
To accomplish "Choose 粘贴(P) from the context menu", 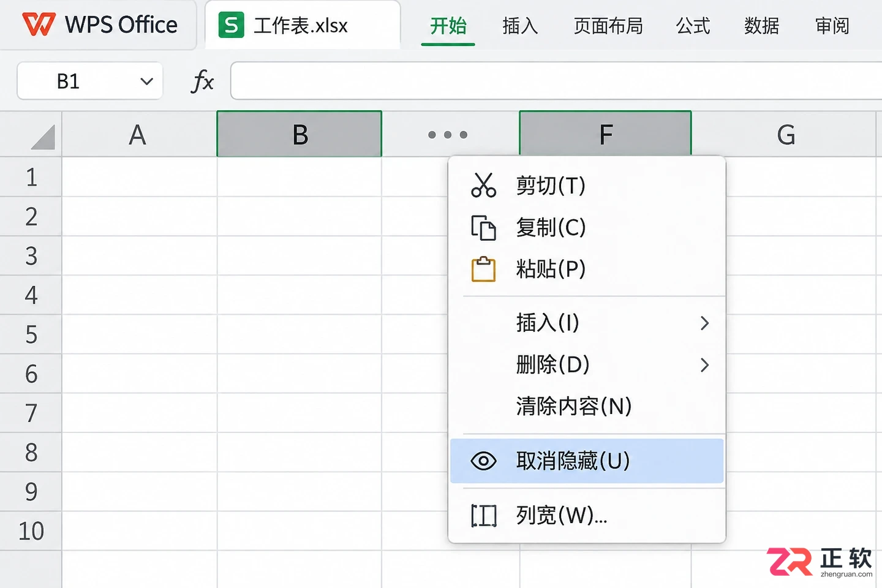I will tap(587, 269).
